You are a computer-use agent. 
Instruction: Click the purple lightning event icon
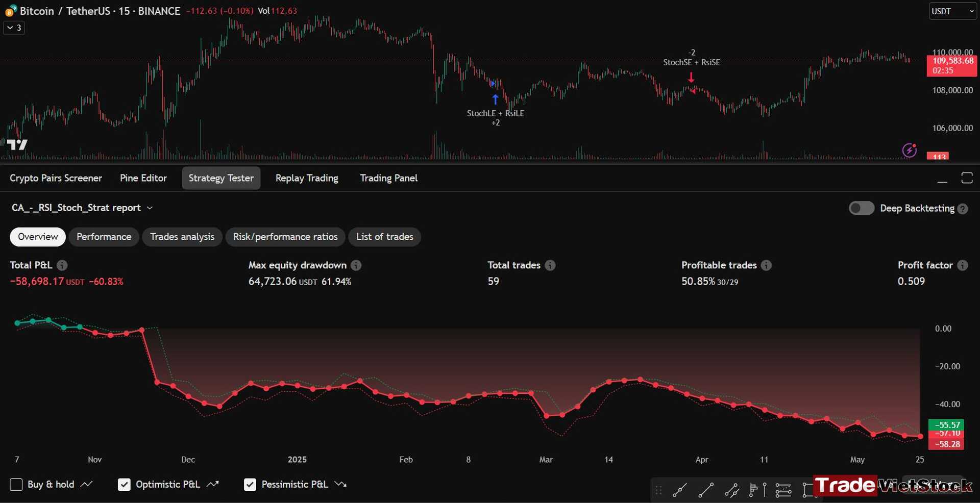[x=910, y=150]
